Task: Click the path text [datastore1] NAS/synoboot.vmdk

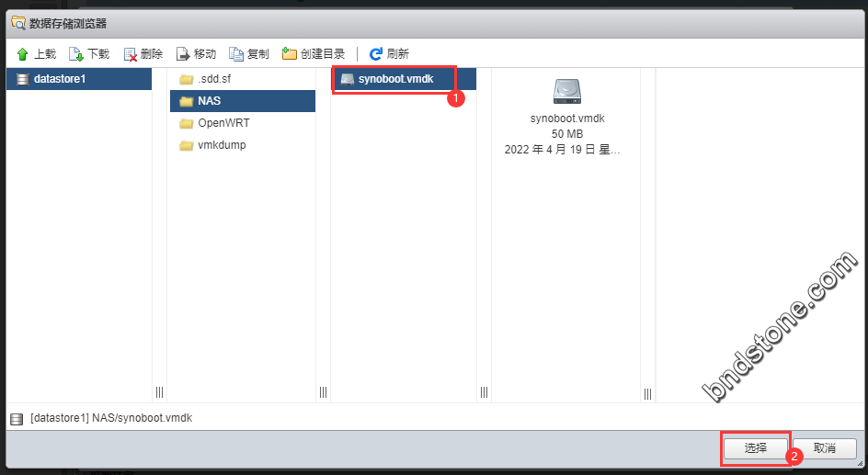Action: (111, 418)
